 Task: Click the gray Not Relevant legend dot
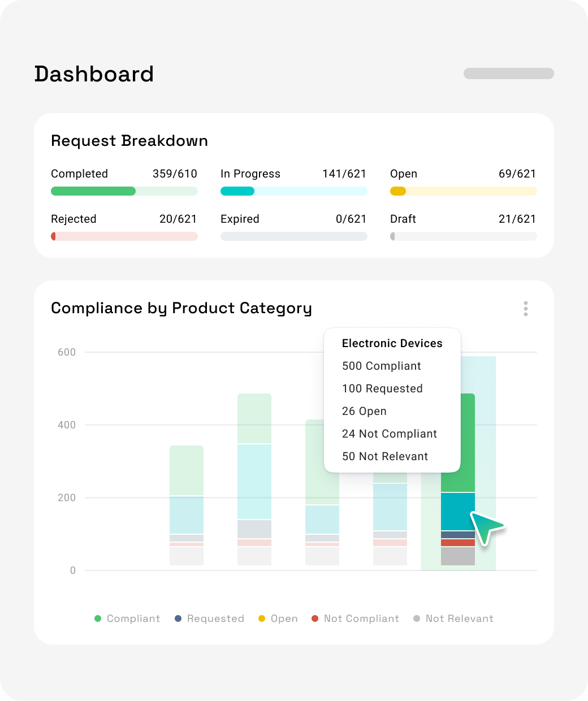[x=417, y=618]
